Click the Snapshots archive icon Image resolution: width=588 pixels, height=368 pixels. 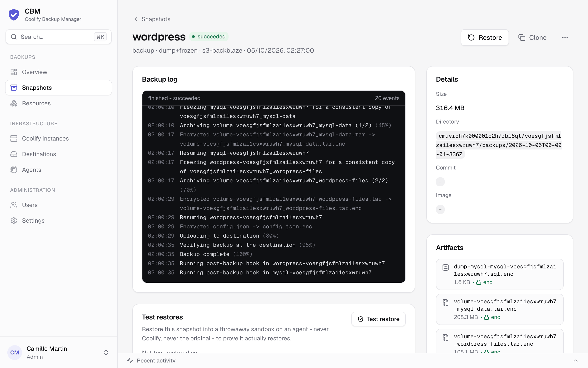[14, 88]
